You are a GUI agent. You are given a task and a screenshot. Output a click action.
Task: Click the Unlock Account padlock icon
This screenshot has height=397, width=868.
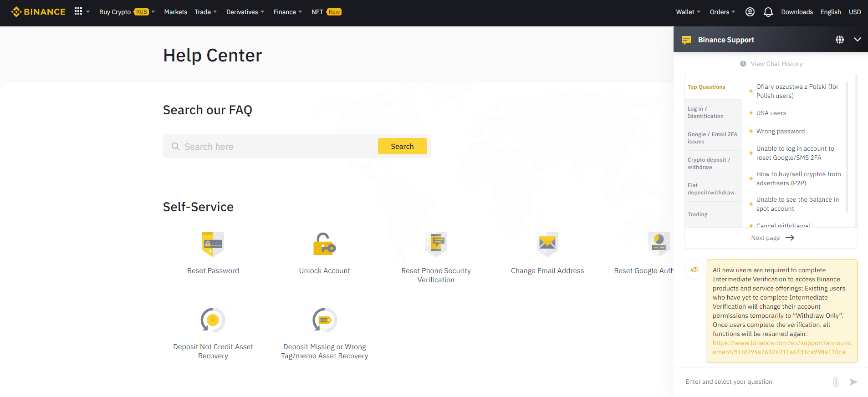325,244
